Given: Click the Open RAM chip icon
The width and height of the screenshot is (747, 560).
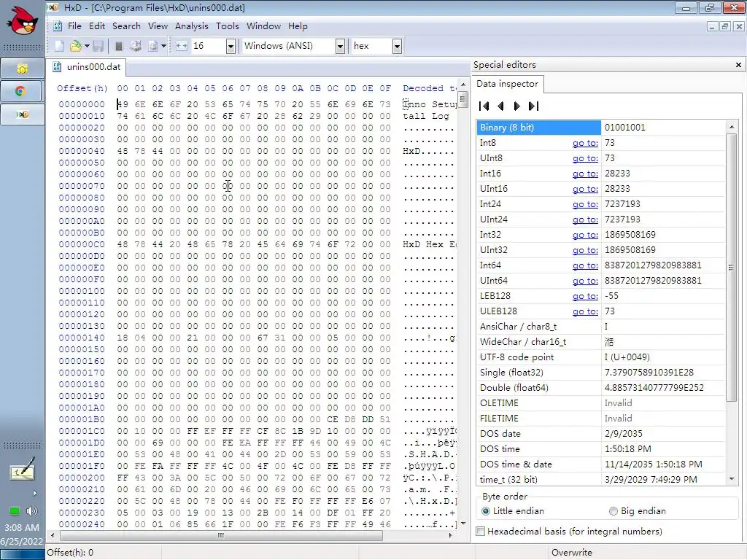Looking at the screenshot, I should (x=119, y=46).
